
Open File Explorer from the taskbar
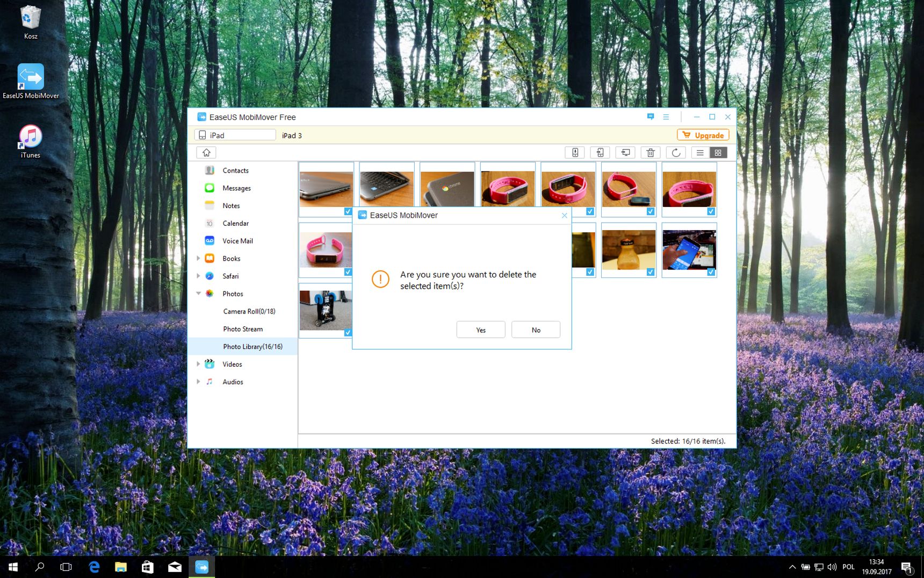[121, 567]
